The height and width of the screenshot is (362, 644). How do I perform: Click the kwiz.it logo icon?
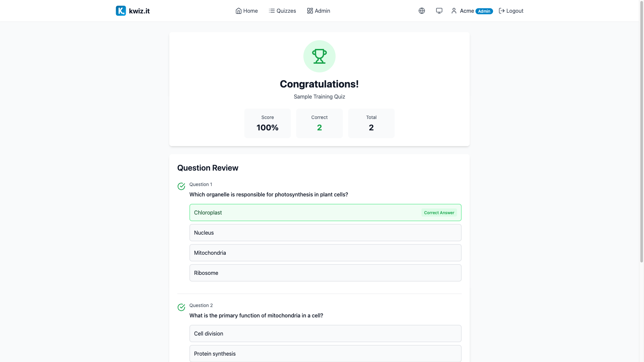point(121,10)
